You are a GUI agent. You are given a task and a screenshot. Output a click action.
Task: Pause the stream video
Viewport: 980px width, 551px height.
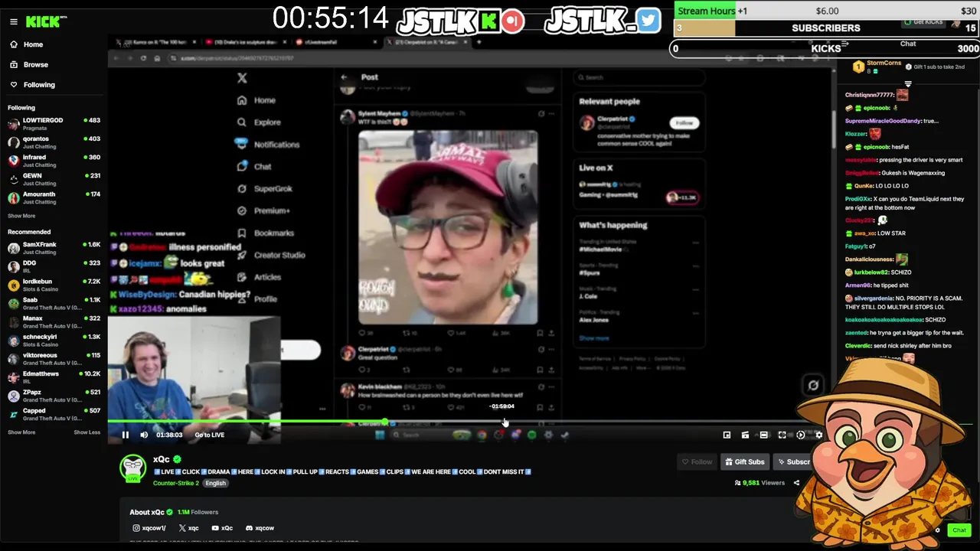(x=125, y=435)
